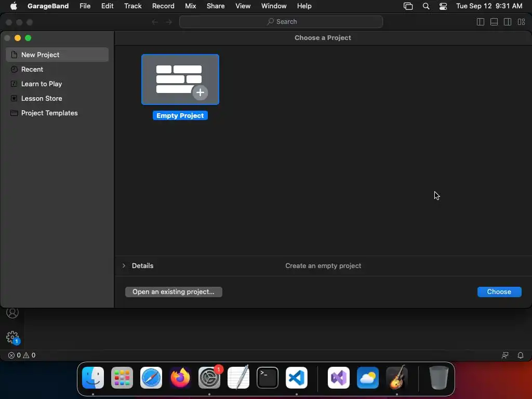This screenshot has width=532, height=399.
Task: Click the Empty Project label
Action: tap(180, 116)
